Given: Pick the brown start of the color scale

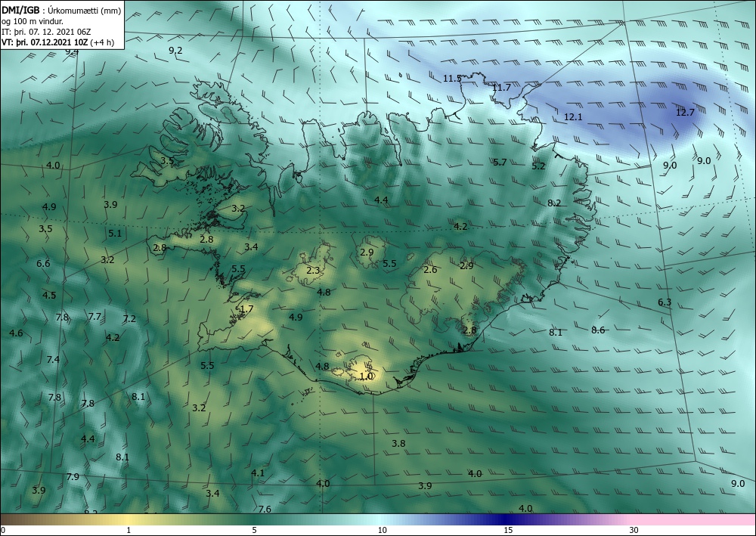Looking at the screenshot, I should 14,519.
